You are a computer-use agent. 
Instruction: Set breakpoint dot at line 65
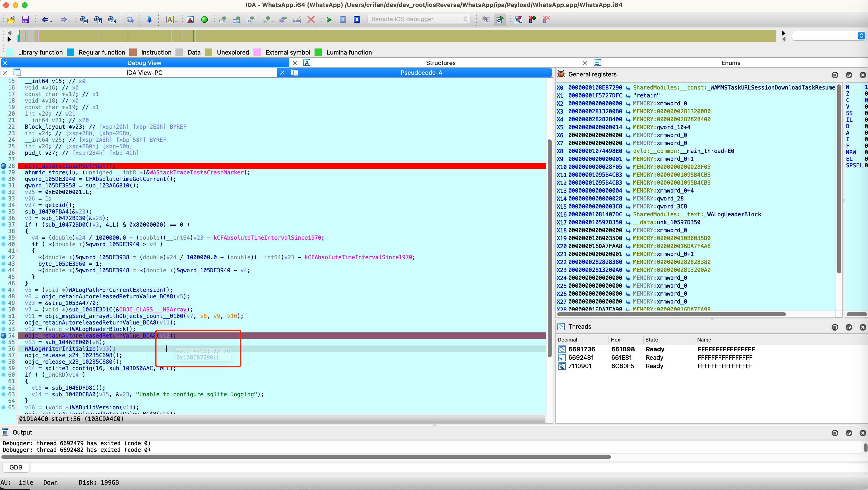(4, 407)
